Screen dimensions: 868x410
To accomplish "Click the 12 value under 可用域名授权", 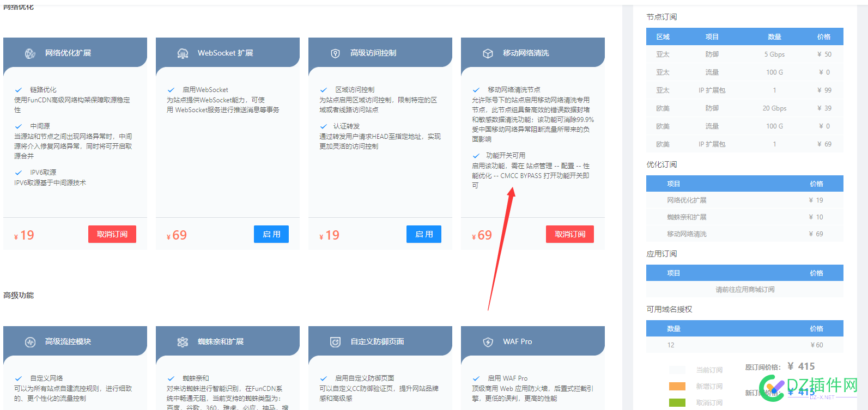I will (671, 345).
